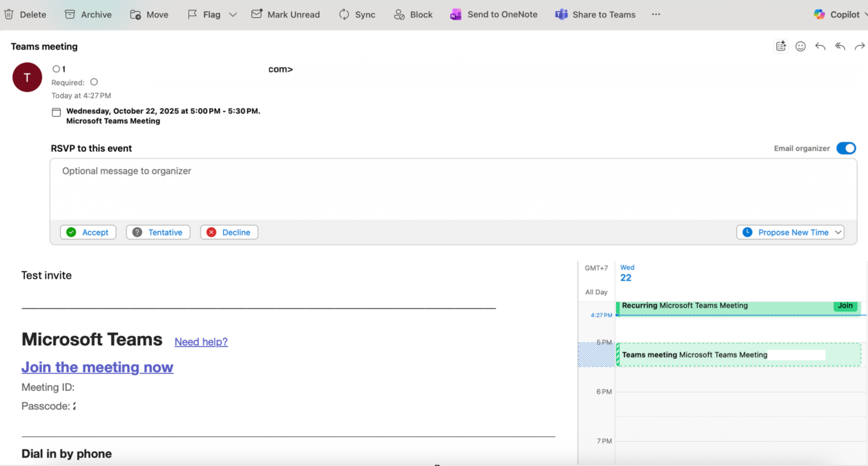Image resolution: width=868 pixels, height=466 pixels.
Task: Click the summarize notes icon in header
Action: [781, 46]
